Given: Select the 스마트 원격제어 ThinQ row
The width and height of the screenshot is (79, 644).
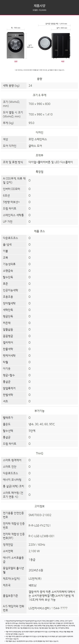Looking at the screenshot, I should pos(39,460).
